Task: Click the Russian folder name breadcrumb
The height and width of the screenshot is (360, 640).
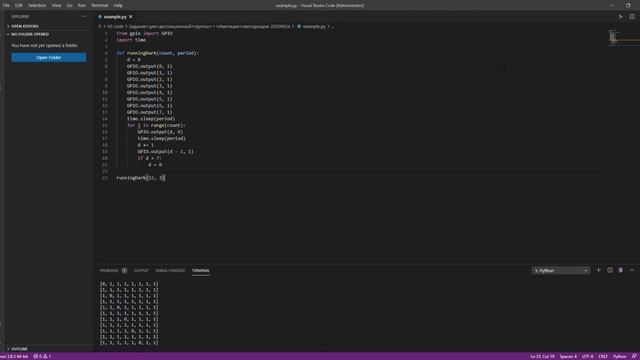Action: click(209, 26)
